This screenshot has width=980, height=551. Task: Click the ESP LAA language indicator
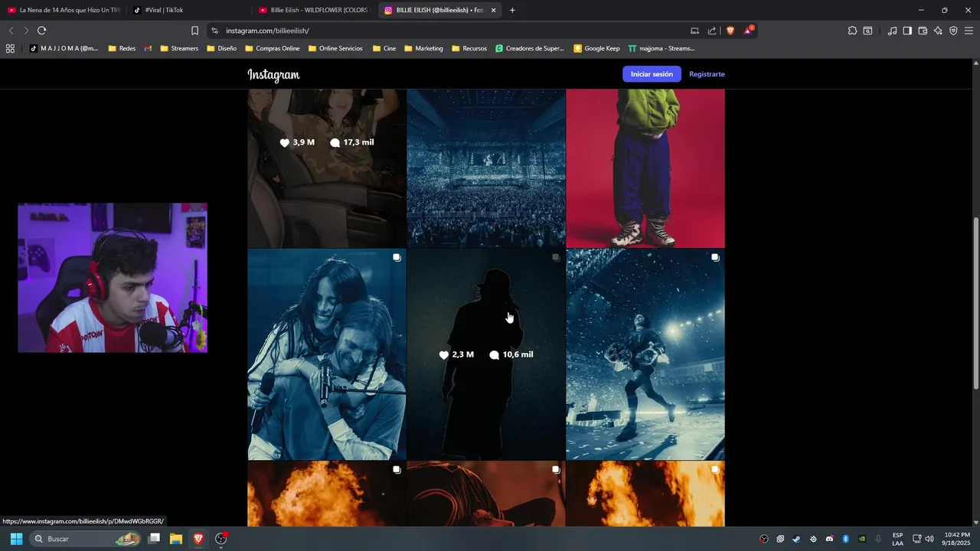coord(898,539)
